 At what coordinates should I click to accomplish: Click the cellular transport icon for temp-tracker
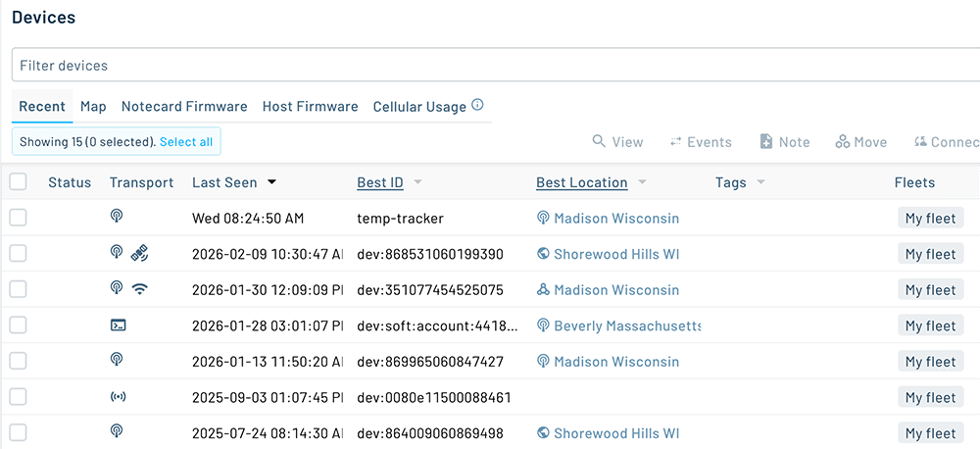pos(117,216)
